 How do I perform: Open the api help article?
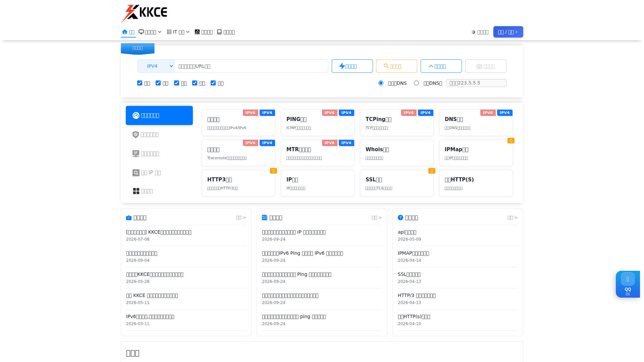407,232
